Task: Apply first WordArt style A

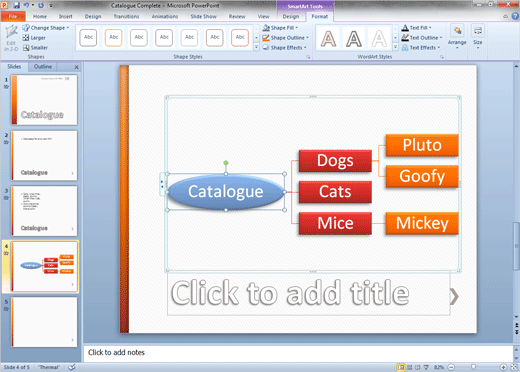Action: pos(328,39)
